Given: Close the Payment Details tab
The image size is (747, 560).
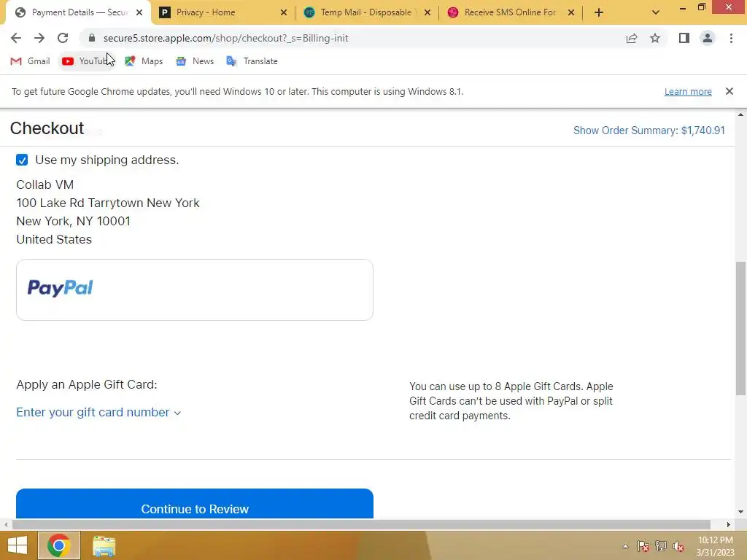Looking at the screenshot, I should click(x=139, y=12).
